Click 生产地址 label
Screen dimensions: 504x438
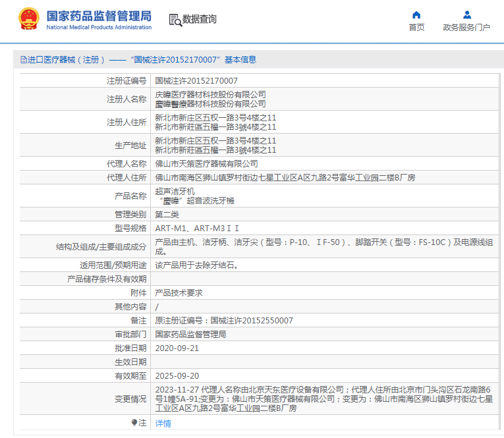point(130,146)
